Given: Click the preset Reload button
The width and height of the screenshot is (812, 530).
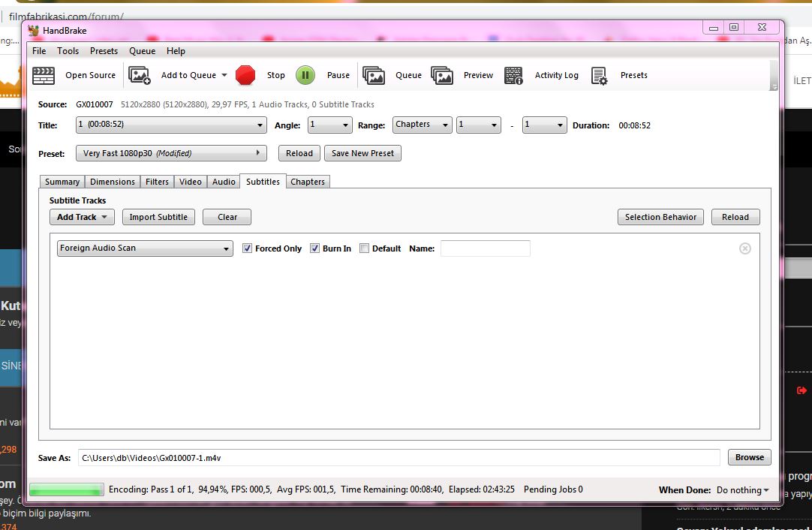Looking at the screenshot, I should tap(299, 153).
